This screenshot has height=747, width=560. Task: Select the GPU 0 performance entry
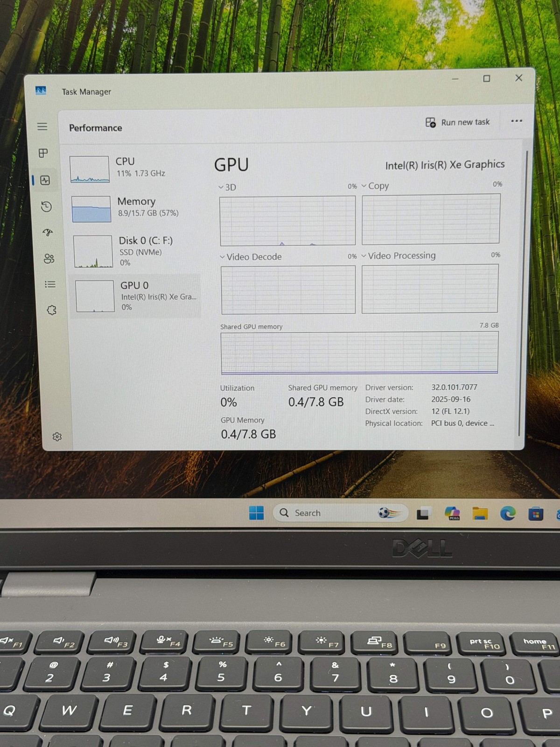tap(136, 296)
